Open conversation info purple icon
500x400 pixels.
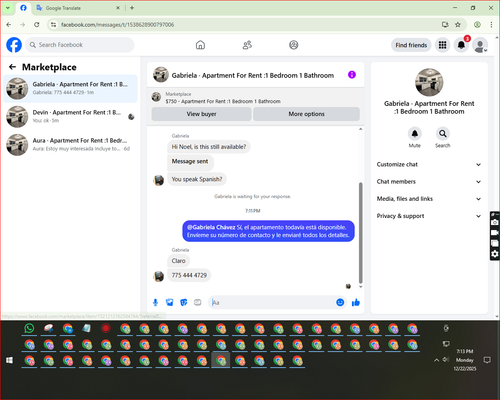point(352,75)
